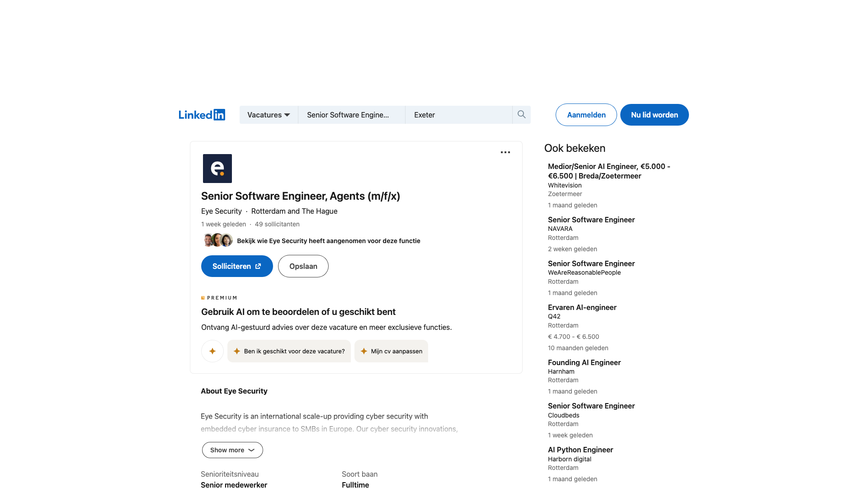Click the PREMIUM label
Viewport: 868px width, 488px height.
point(219,298)
